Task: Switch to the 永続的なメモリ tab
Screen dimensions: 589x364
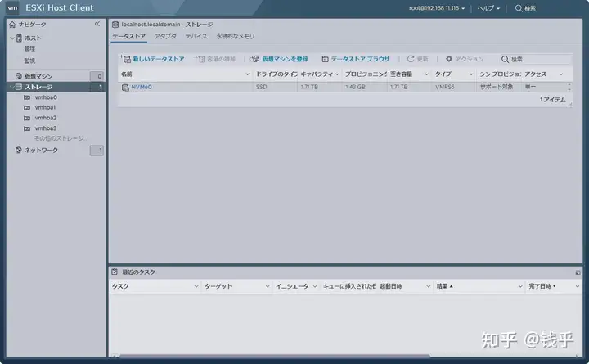Action: (x=235, y=37)
